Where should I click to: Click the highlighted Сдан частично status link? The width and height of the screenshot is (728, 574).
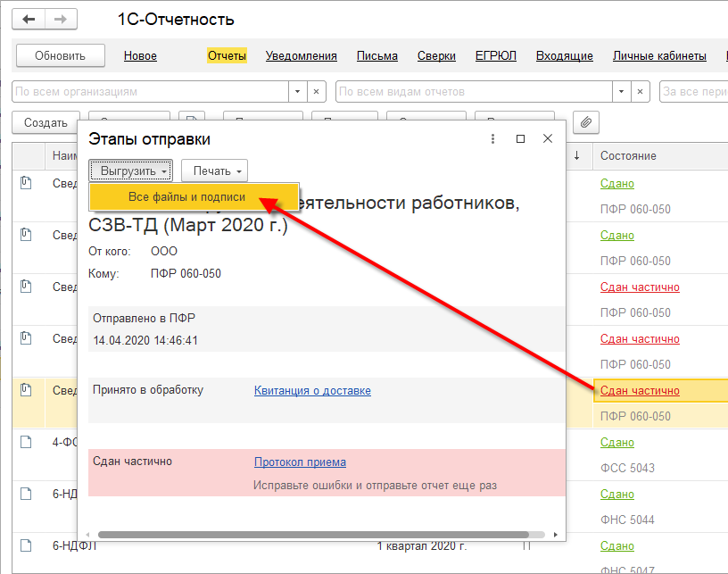point(640,391)
